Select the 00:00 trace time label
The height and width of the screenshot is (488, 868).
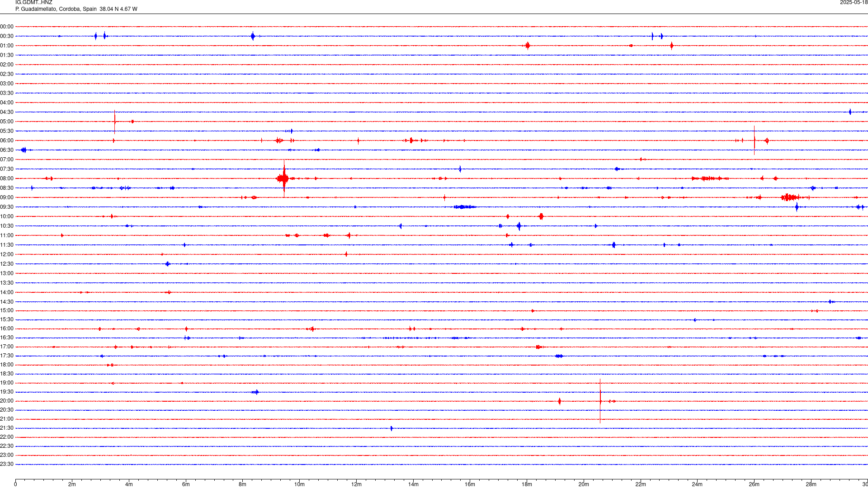click(x=7, y=27)
